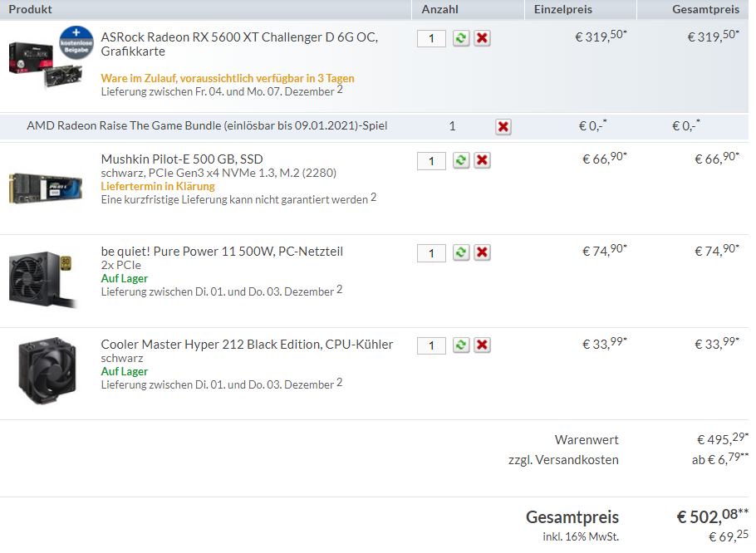The height and width of the screenshot is (553, 756).
Task: View be quiet! power supply thumbnail
Action: [43, 279]
